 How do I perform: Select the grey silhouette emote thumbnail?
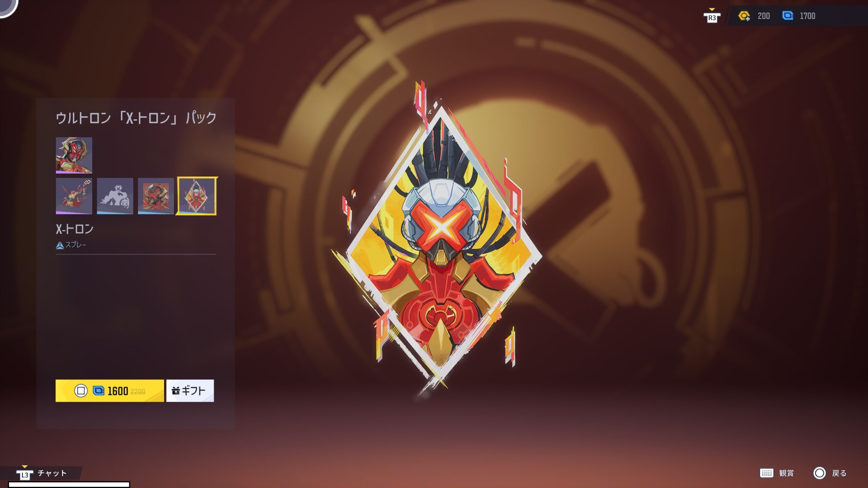click(115, 196)
